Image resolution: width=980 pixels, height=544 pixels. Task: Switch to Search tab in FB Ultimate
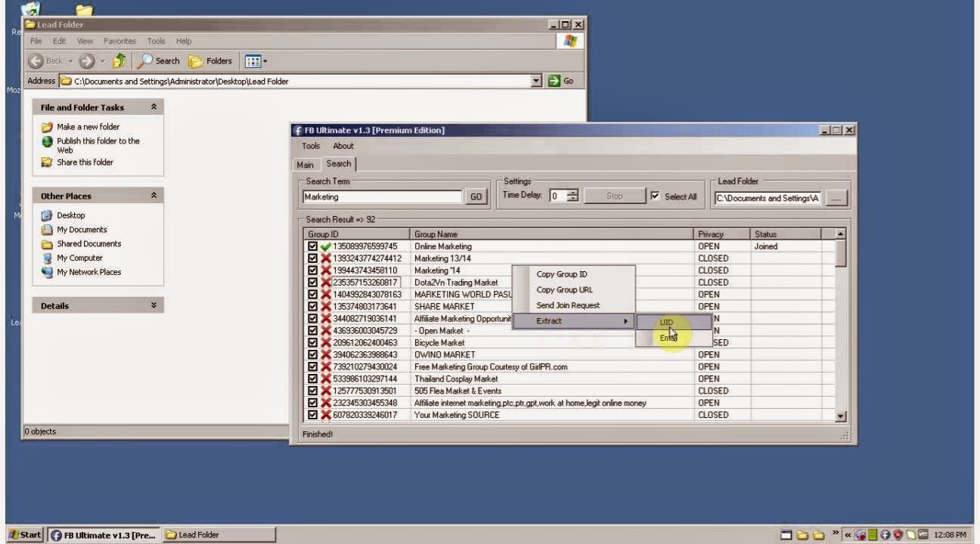[339, 164]
